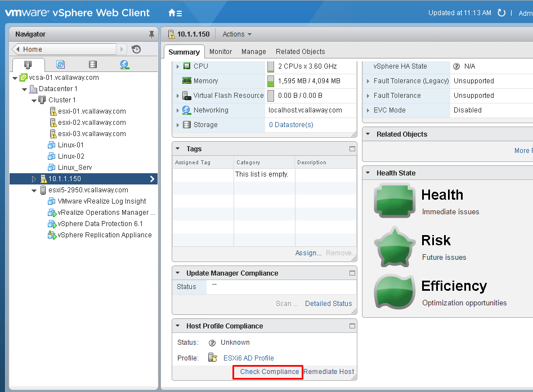Collapse the Datacenter 1 tree node

click(24, 89)
